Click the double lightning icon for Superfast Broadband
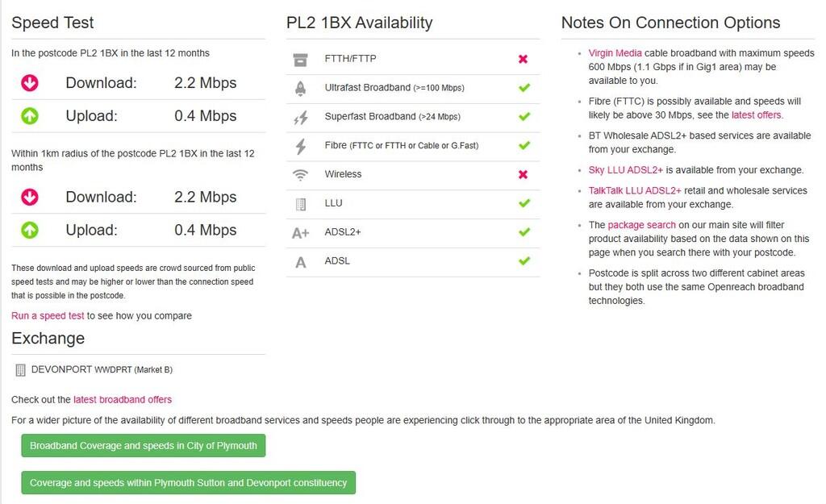The image size is (826, 504). pos(300,118)
